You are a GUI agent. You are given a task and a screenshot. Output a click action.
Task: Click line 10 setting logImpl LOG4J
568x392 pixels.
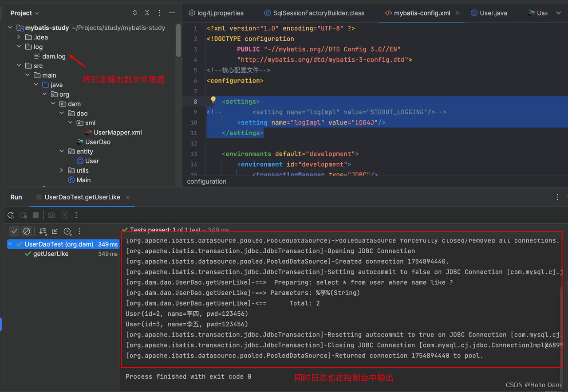coord(311,122)
